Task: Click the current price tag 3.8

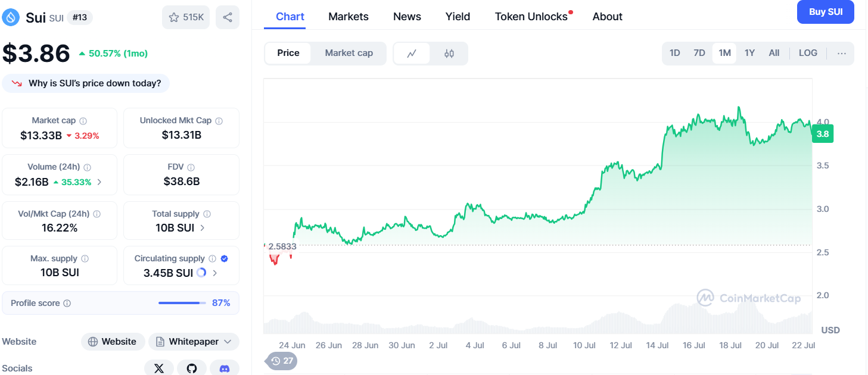Action: [823, 134]
